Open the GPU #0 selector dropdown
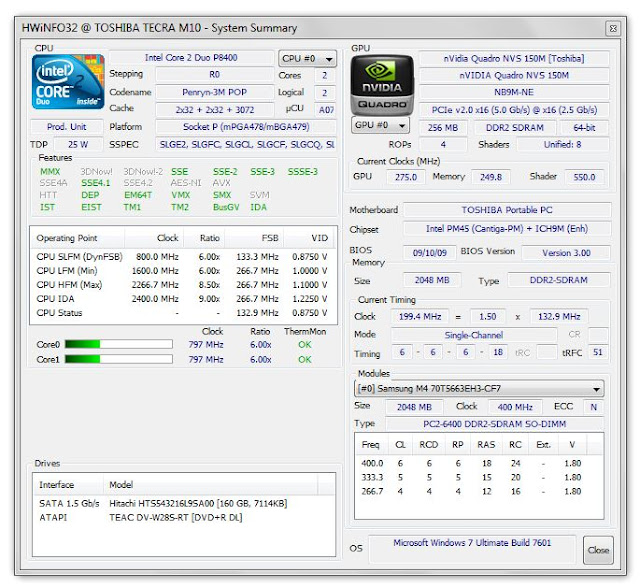 (380, 125)
